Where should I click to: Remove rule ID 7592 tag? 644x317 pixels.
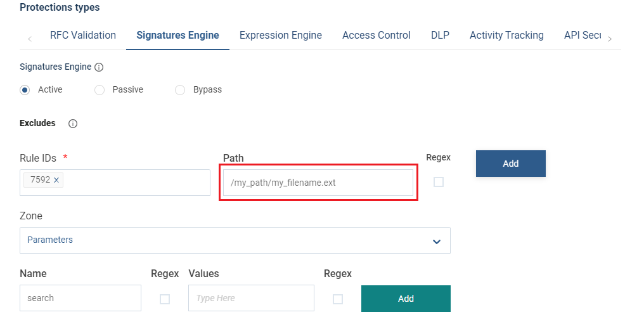pos(56,180)
